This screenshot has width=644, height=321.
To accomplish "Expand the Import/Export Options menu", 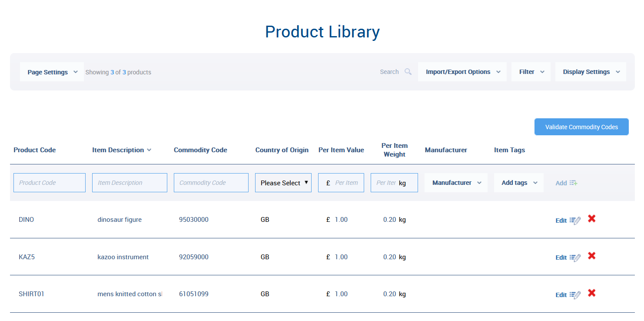I will click(462, 71).
